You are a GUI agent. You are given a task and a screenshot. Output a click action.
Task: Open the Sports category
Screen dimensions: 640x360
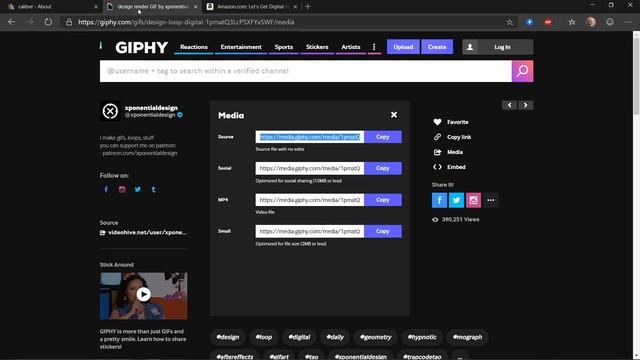click(x=284, y=47)
